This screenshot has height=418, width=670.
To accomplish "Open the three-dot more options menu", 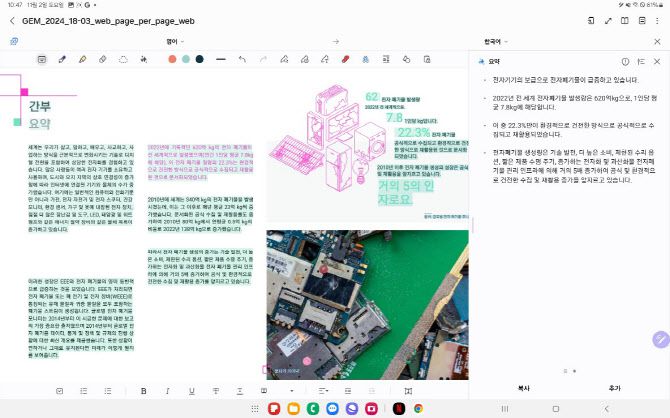I will click(x=657, y=21).
